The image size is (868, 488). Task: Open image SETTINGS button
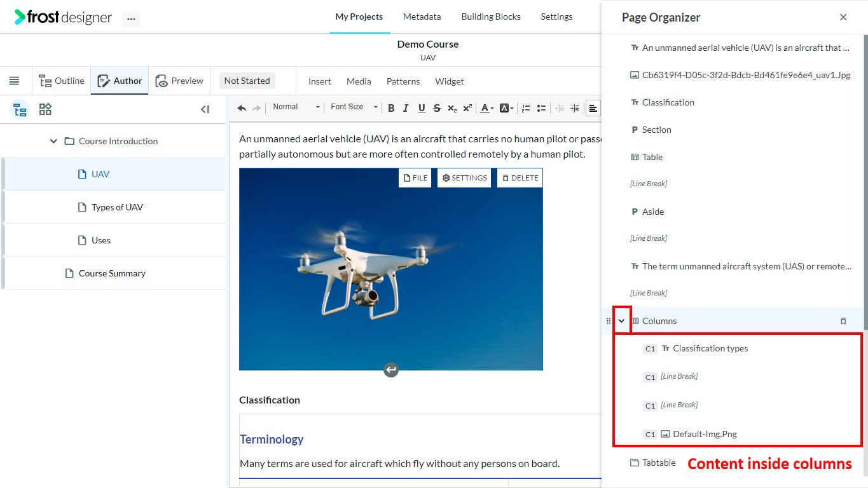point(464,178)
